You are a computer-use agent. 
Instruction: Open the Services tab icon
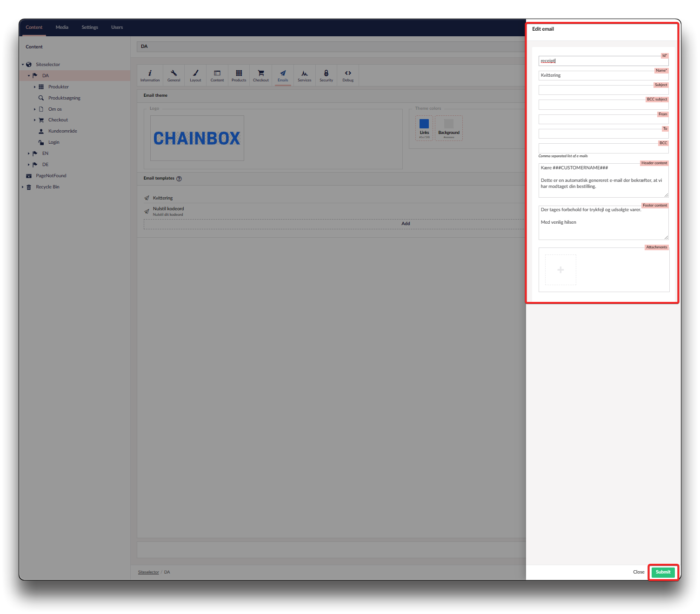click(305, 75)
